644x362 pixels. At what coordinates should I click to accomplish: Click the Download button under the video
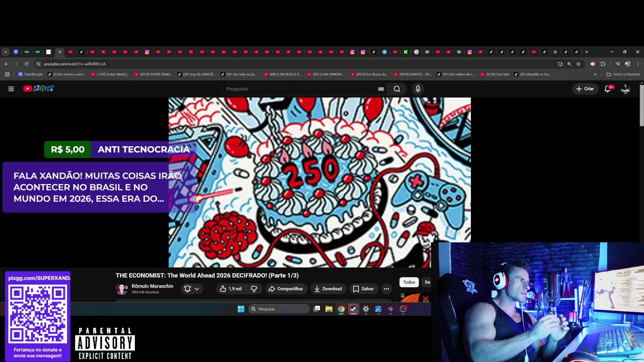click(x=328, y=289)
